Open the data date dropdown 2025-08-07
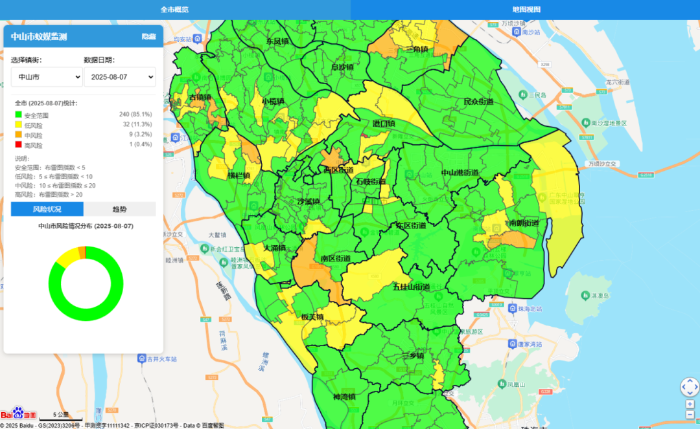Viewport: 700px width, 429px height. (120, 77)
